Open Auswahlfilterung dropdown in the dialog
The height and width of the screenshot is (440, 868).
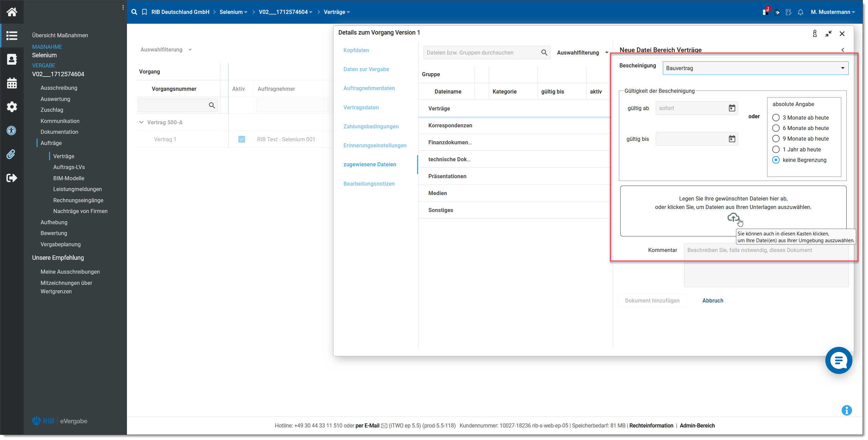tap(583, 53)
